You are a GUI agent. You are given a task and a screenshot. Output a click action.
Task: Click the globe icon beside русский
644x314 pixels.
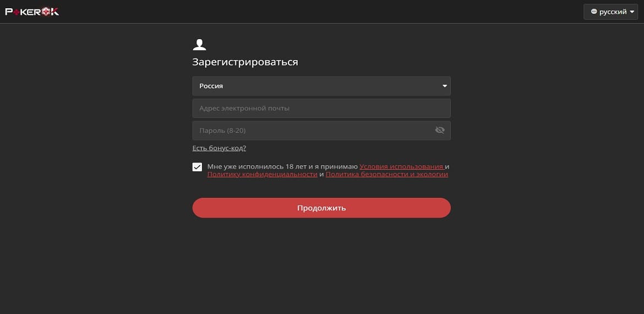pos(594,12)
